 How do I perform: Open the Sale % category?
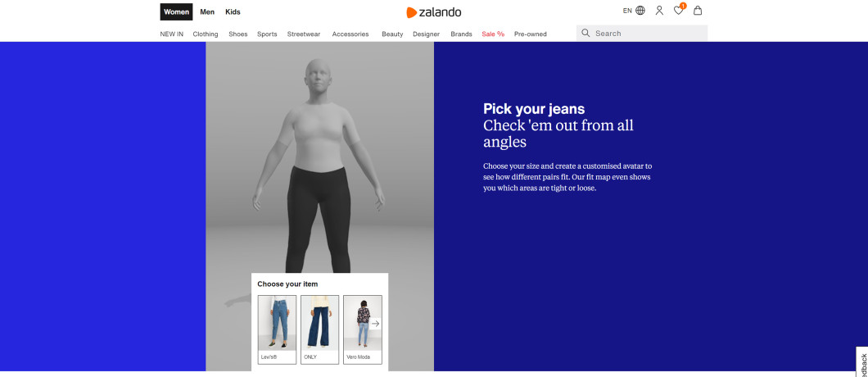click(493, 34)
